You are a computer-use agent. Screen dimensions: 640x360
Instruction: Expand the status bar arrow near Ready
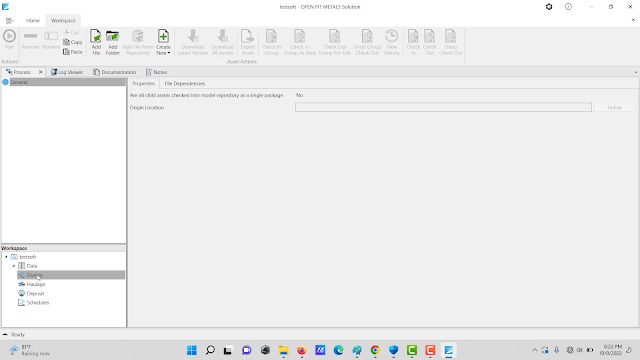point(5,334)
